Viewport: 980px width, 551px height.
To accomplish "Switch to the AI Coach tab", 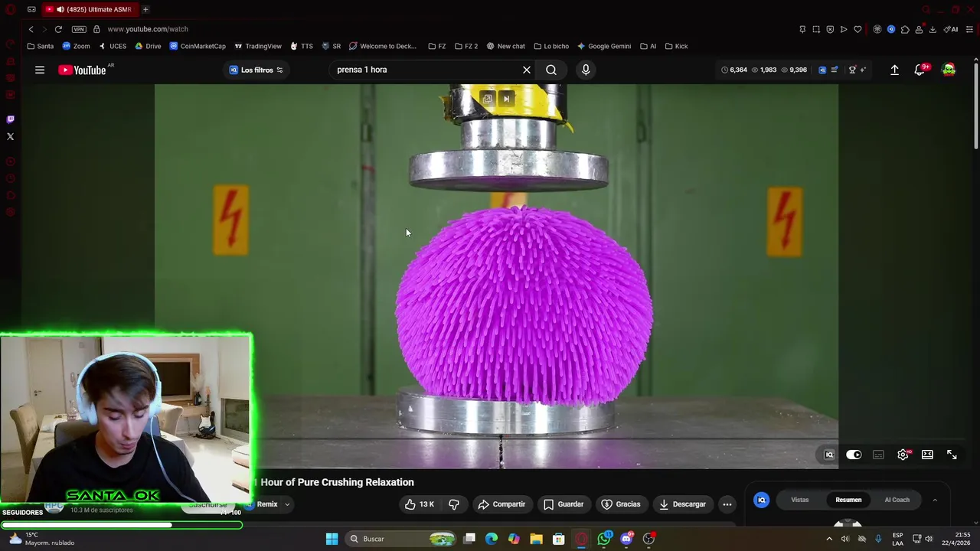I will (x=897, y=500).
